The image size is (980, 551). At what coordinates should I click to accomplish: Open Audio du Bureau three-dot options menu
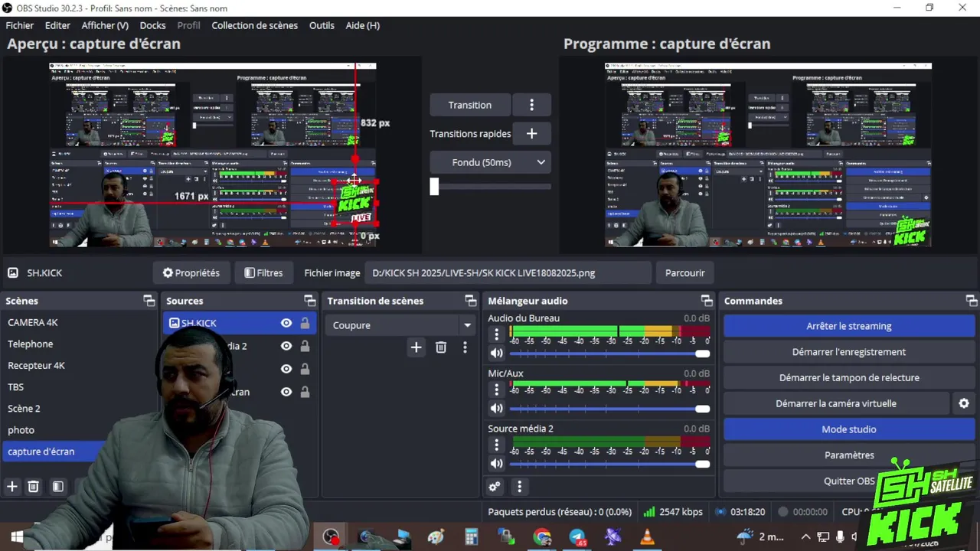(496, 334)
